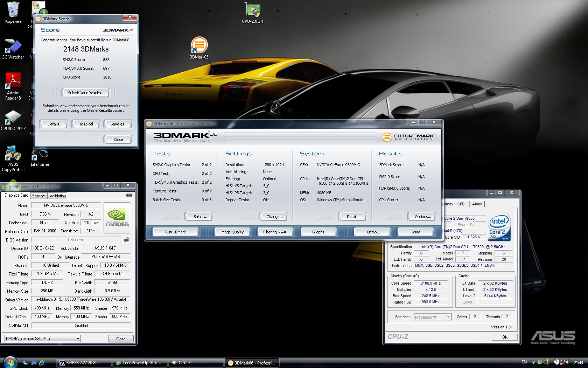This screenshot has width=588, height=368.
Task: Click the Level 2 cache 6144 KBytes value
Action: 495,296
